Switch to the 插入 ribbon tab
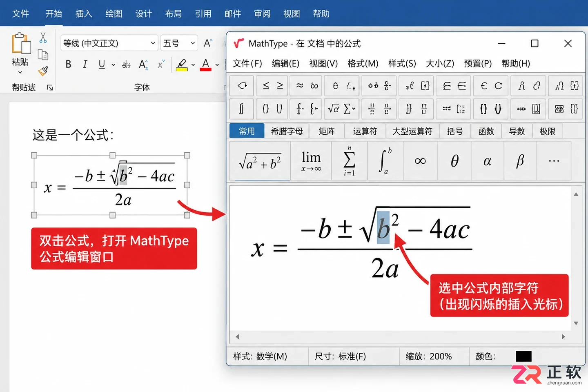The width and height of the screenshot is (588, 392). [84, 13]
